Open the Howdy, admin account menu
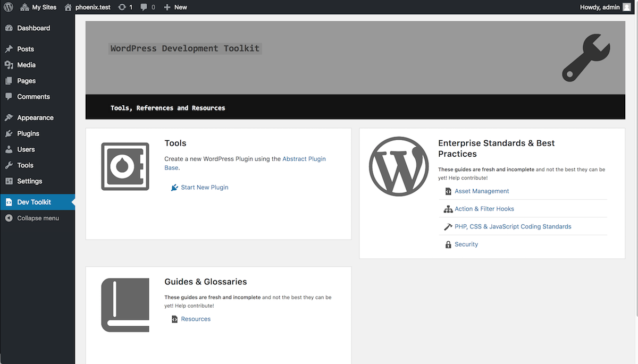Screen dimensions: 638x364 click(606, 7)
